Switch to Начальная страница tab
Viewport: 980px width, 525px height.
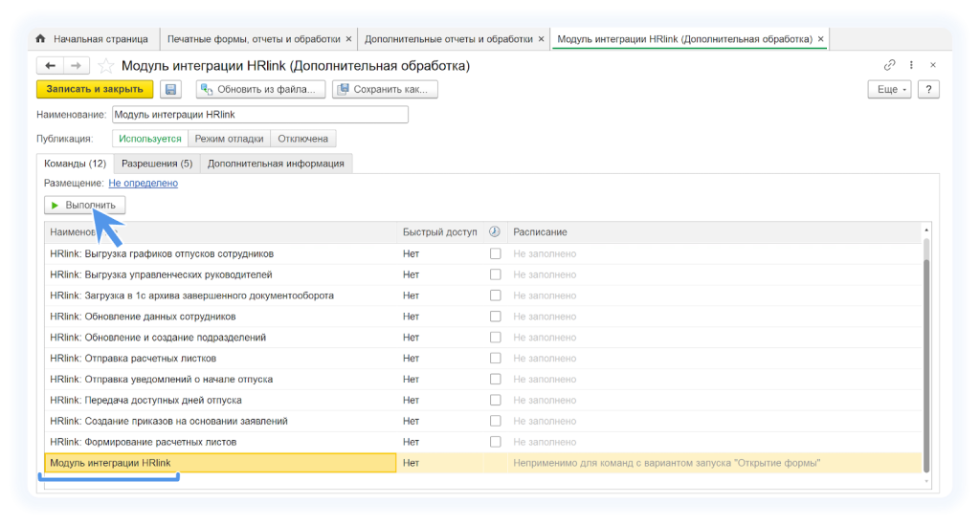(x=94, y=38)
